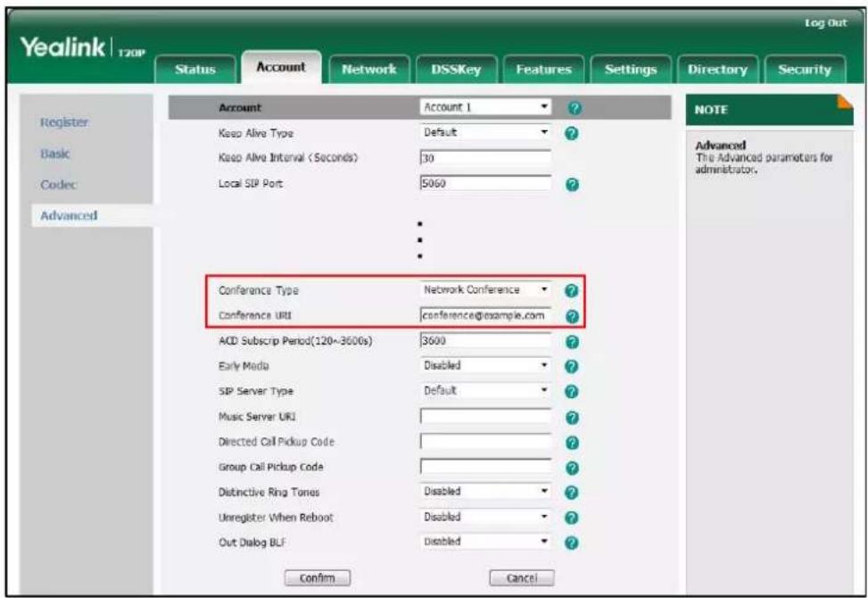Open the Unregister When Reboot dropdown

click(x=485, y=517)
